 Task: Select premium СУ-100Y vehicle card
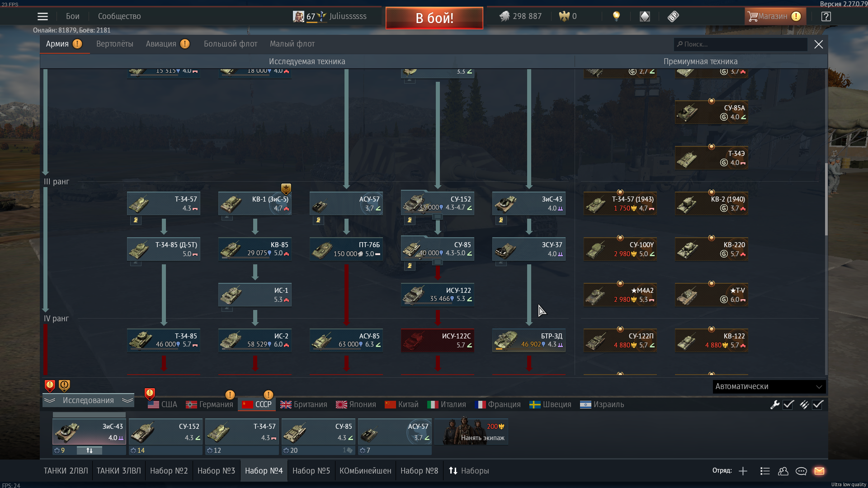tap(620, 249)
